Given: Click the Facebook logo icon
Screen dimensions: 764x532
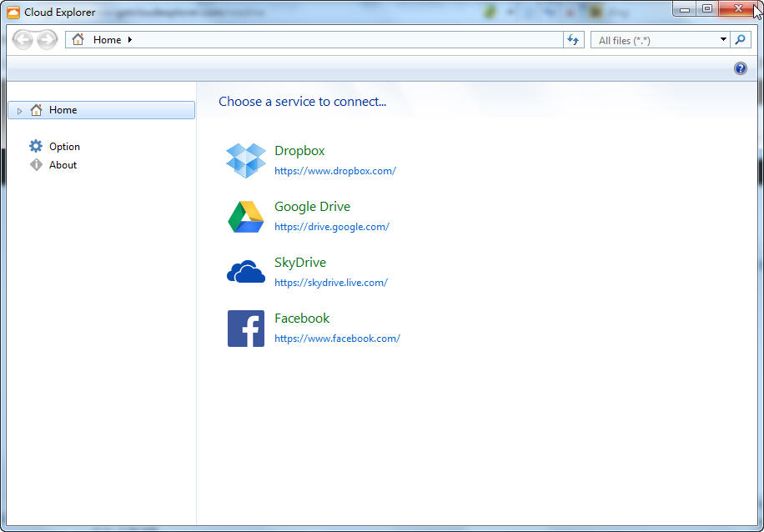Looking at the screenshot, I should [245, 329].
